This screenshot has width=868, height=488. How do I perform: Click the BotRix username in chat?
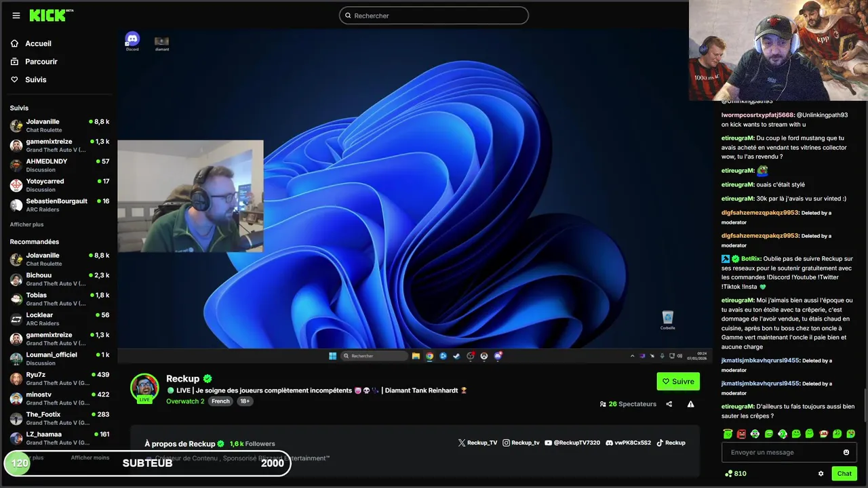coord(751,259)
